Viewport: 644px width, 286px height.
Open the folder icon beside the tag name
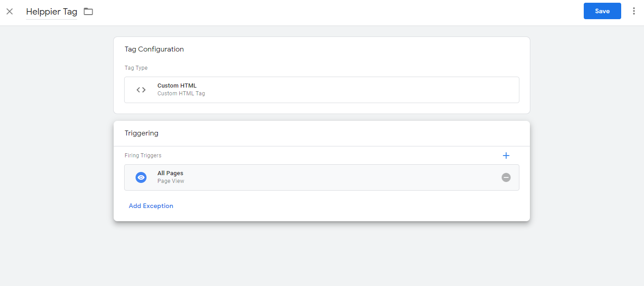pos(88,11)
